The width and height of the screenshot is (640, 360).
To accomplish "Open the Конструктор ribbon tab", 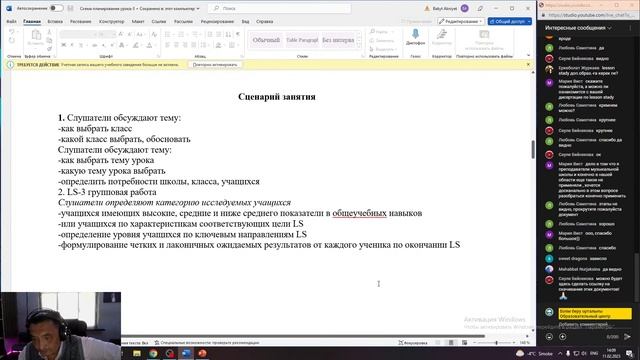I will tap(111, 21).
